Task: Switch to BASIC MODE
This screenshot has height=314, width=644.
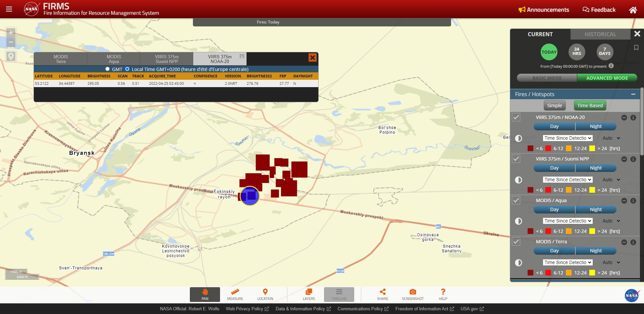Action: tap(547, 78)
